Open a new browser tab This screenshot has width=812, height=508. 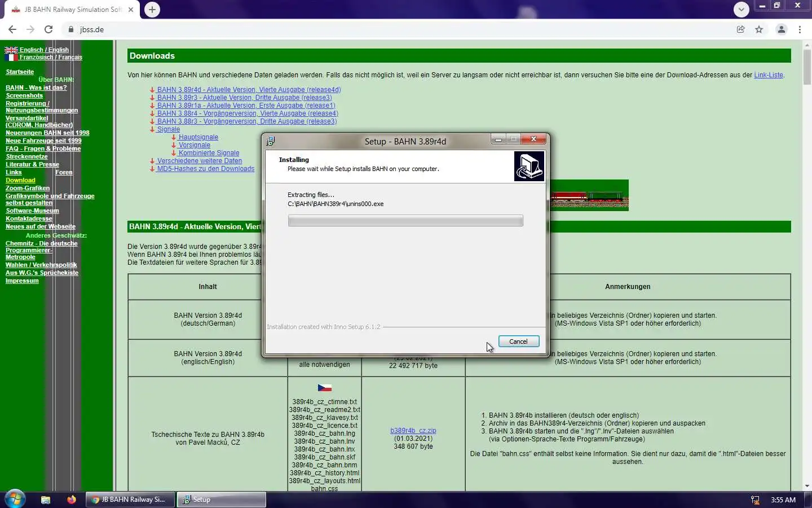pyautogui.click(x=152, y=10)
